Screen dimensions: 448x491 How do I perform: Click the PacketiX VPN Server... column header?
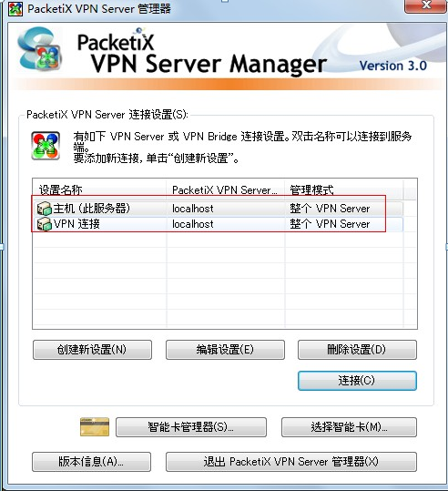225,189
